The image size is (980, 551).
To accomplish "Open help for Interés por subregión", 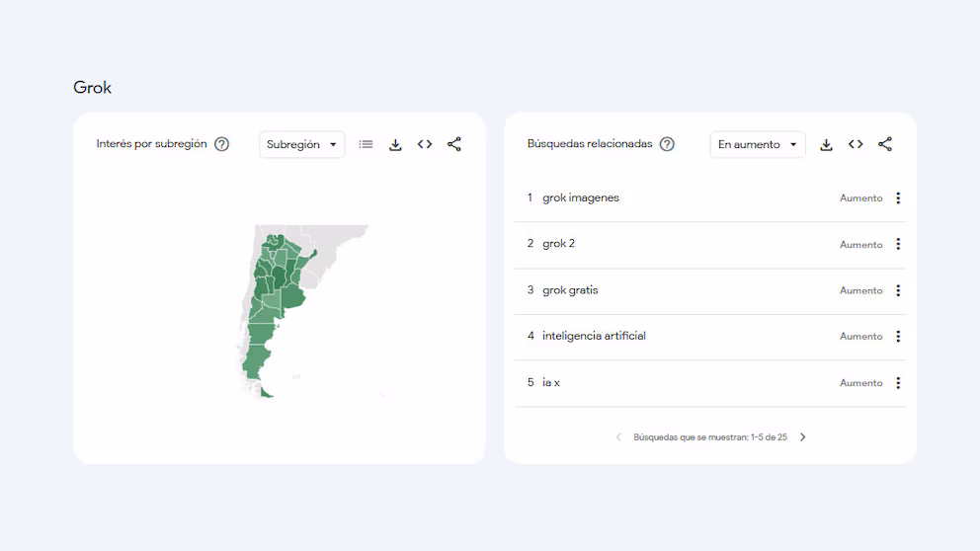I will pyautogui.click(x=222, y=144).
